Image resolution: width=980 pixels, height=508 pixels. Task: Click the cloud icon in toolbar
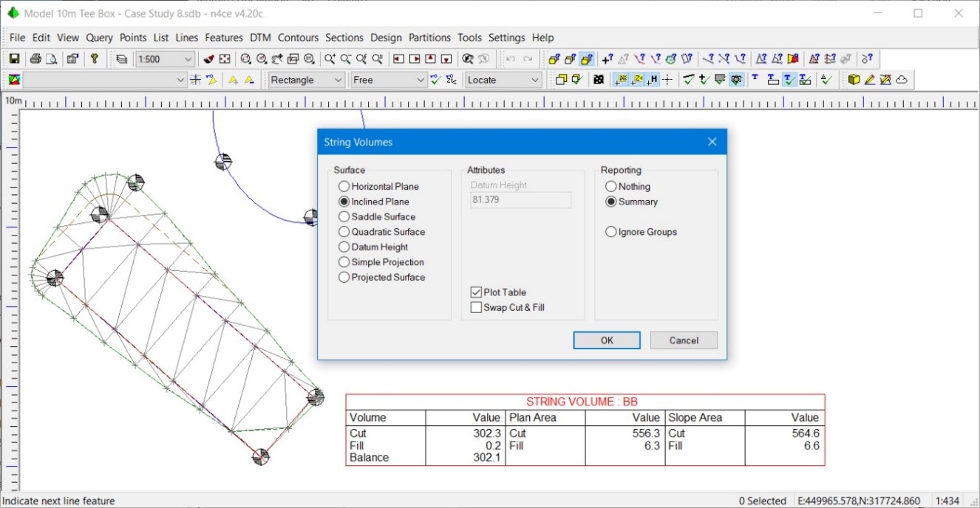902,80
